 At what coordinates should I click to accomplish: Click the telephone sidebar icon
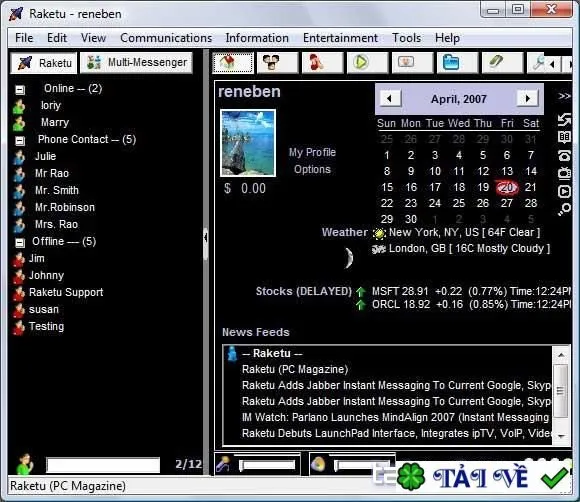[x=564, y=155]
